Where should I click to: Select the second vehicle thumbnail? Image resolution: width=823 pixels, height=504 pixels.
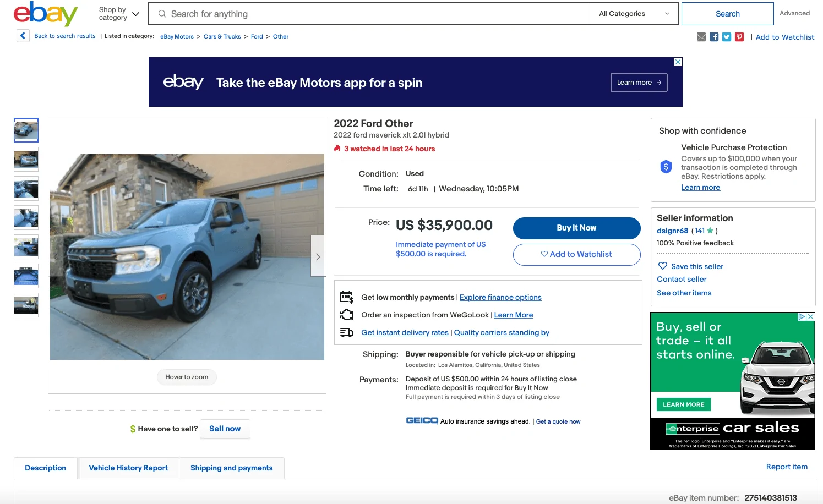coord(26,160)
